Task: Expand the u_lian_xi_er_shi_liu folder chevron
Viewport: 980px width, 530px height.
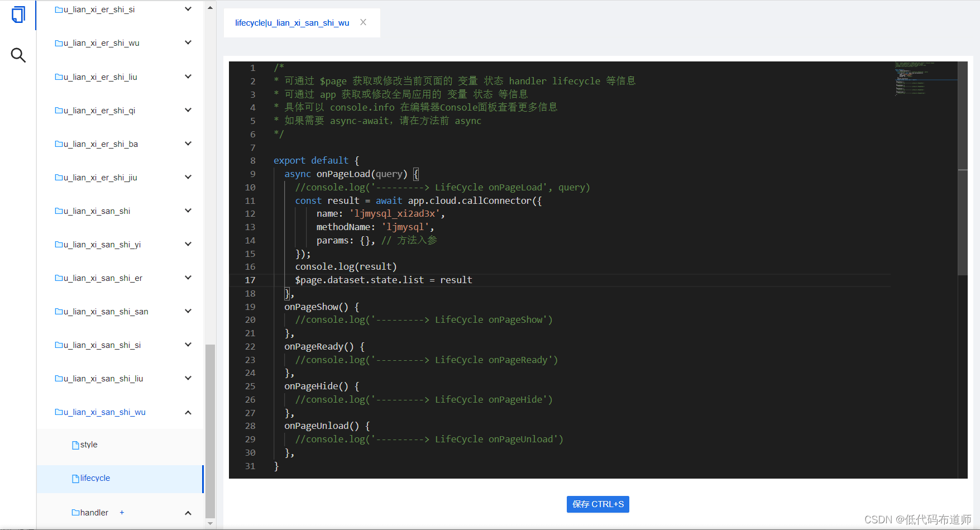Action: coord(188,77)
